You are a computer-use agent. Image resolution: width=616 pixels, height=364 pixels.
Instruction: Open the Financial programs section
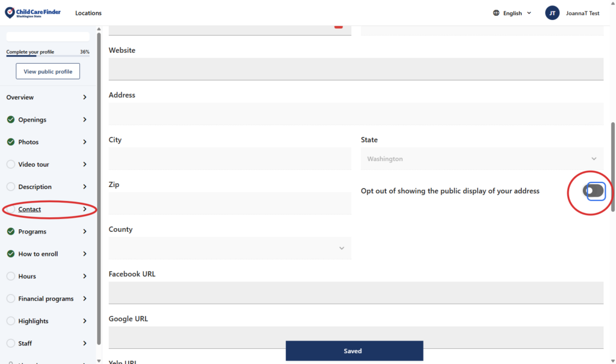click(x=46, y=298)
